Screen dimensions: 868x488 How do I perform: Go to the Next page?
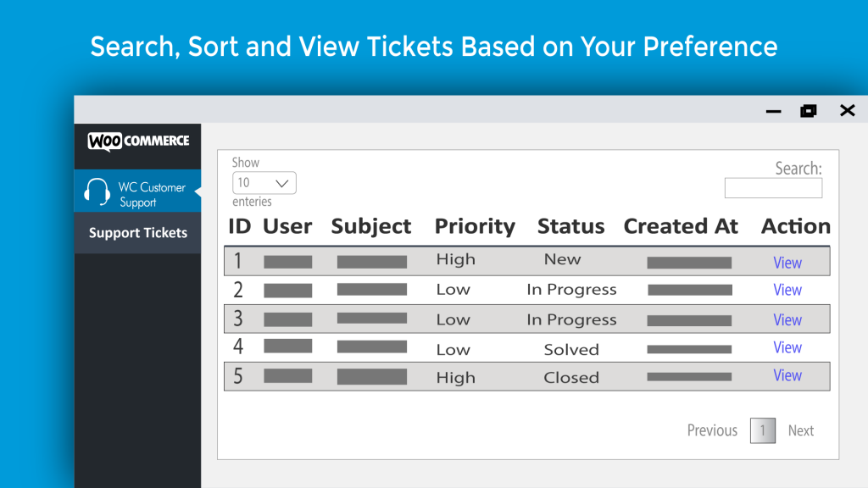[800, 430]
